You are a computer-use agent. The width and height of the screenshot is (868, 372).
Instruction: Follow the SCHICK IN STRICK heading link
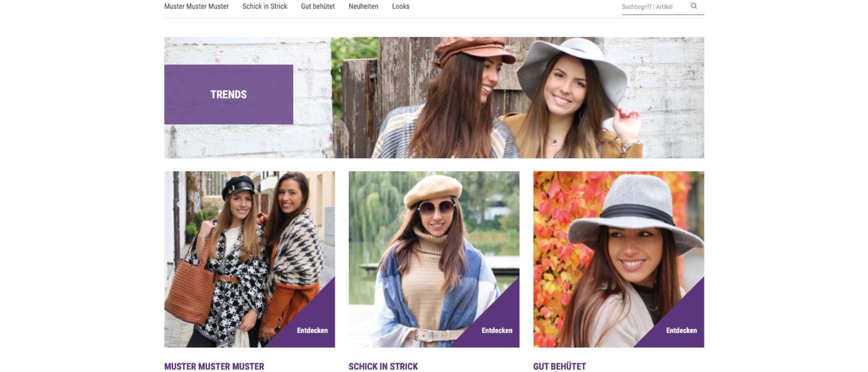coord(383,366)
